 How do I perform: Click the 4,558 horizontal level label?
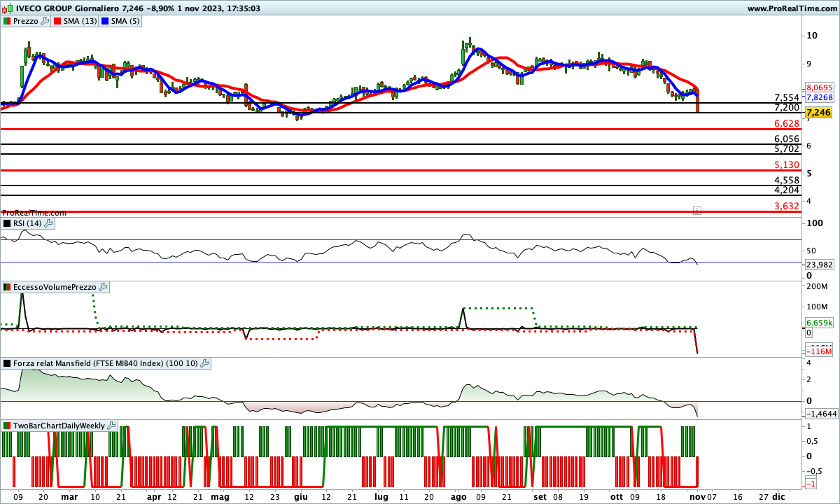pos(787,180)
